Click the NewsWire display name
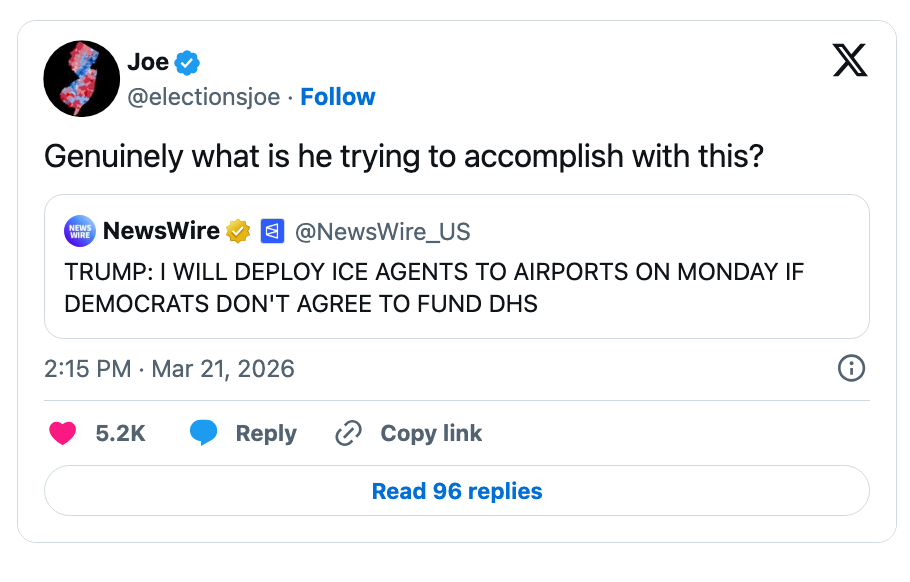This screenshot has width=910, height=582. pyautogui.click(x=161, y=231)
